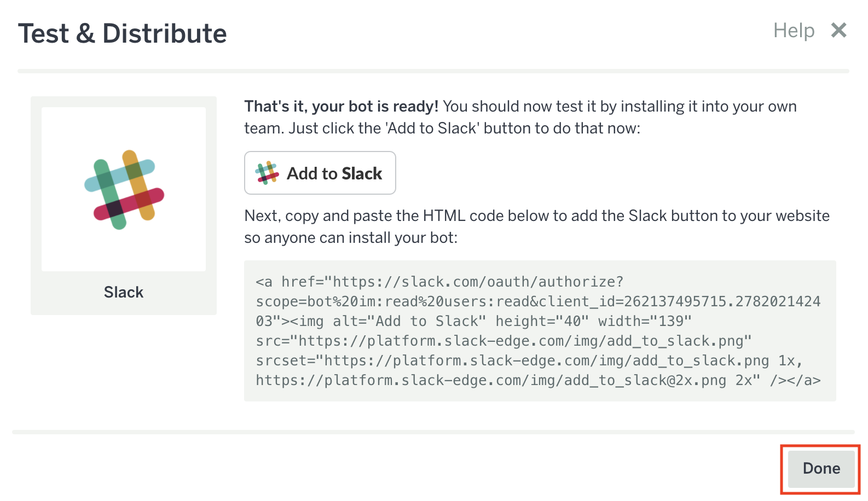Click the srcset code line ending in 1x
Image resolution: width=868 pixels, height=501 pixels.
coord(529,360)
